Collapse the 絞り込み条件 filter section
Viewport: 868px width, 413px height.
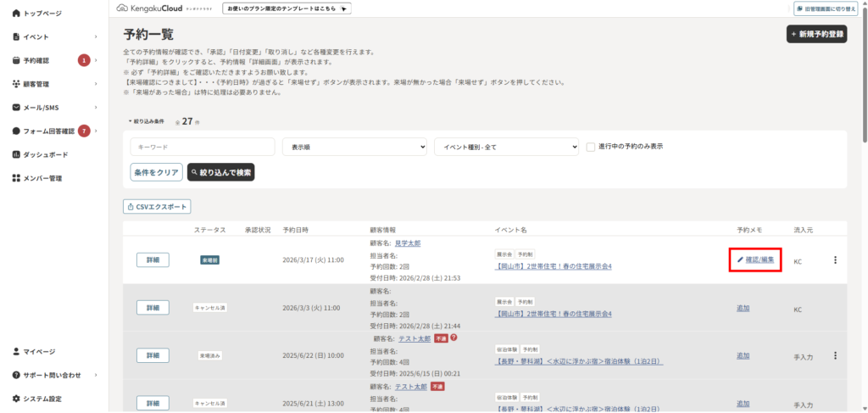tap(147, 121)
